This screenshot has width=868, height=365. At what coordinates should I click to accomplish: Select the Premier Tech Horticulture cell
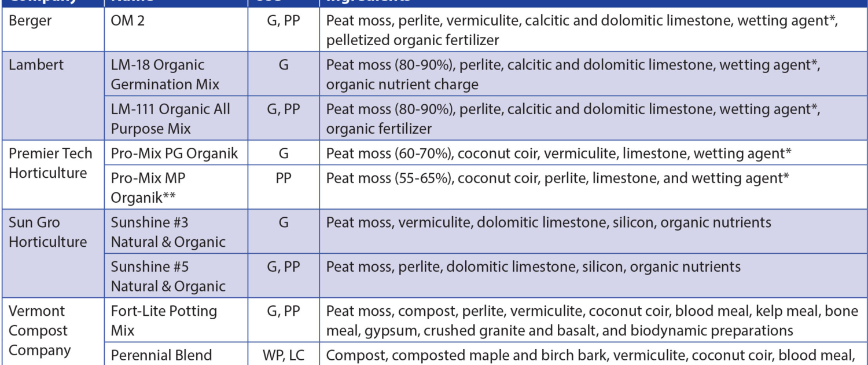pos(50,163)
